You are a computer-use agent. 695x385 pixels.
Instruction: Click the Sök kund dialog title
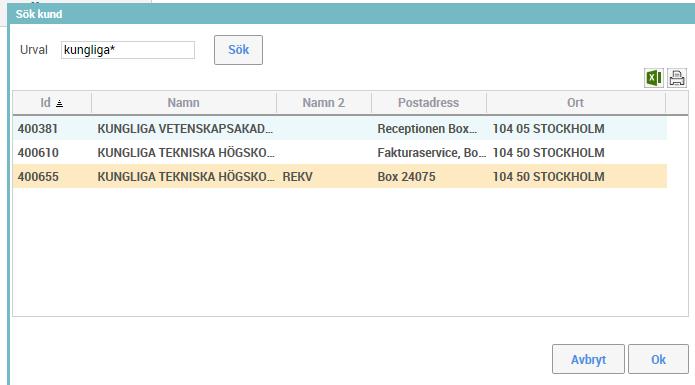(39, 14)
